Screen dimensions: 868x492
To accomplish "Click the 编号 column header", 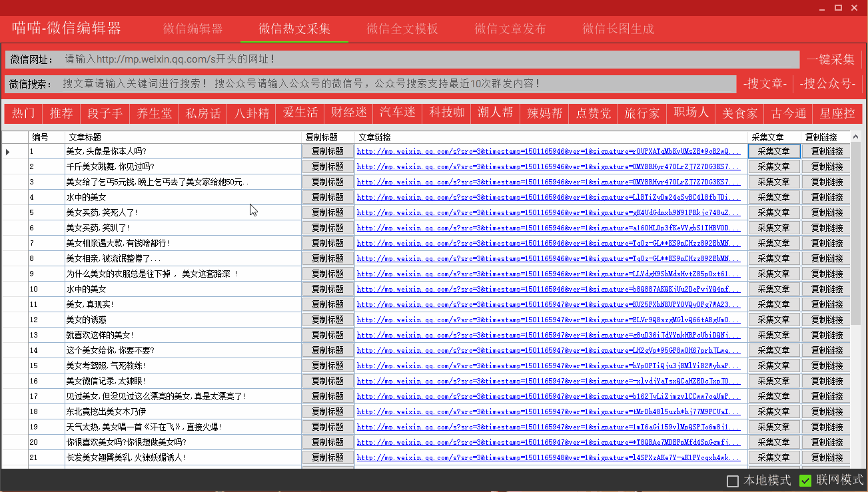I will click(x=46, y=137).
